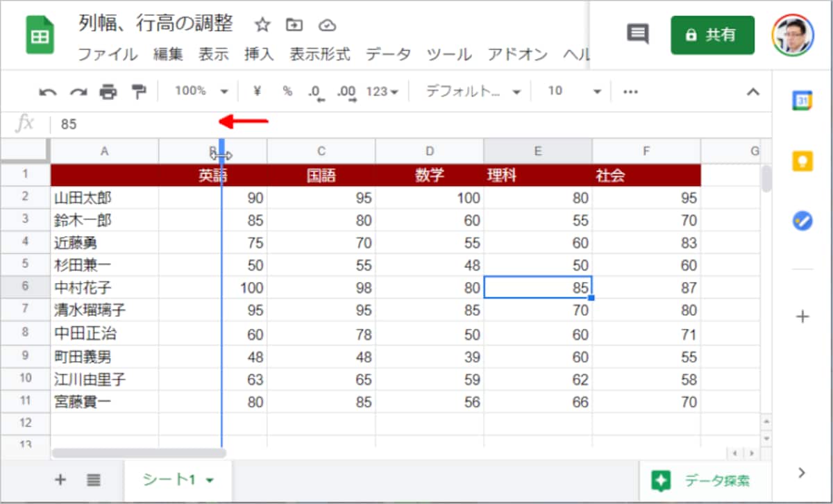Screen dimensions: 833x504
Task: Collapse the menus with the up chevron
Action: click(752, 91)
